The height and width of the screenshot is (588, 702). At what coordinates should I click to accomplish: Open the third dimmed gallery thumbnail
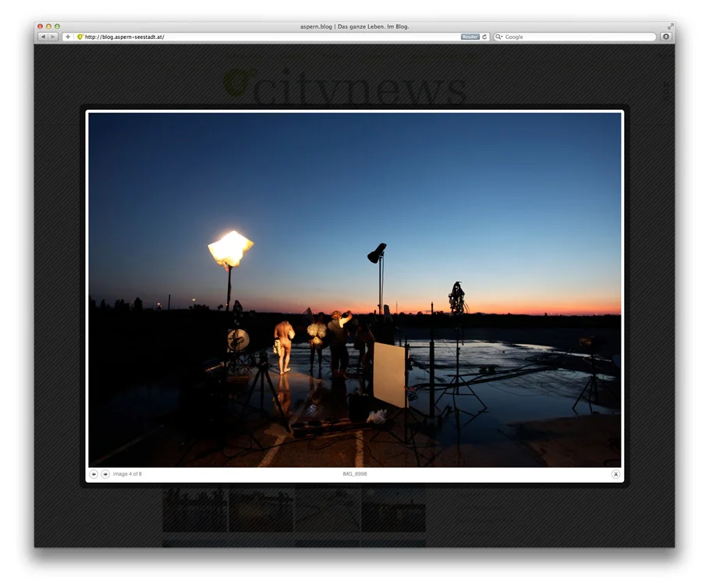pyautogui.click(x=328, y=510)
